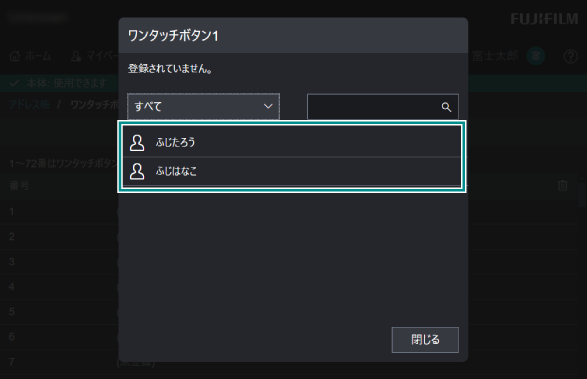Focus the search text field
The height and width of the screenshot is (379, 587).
383,107
